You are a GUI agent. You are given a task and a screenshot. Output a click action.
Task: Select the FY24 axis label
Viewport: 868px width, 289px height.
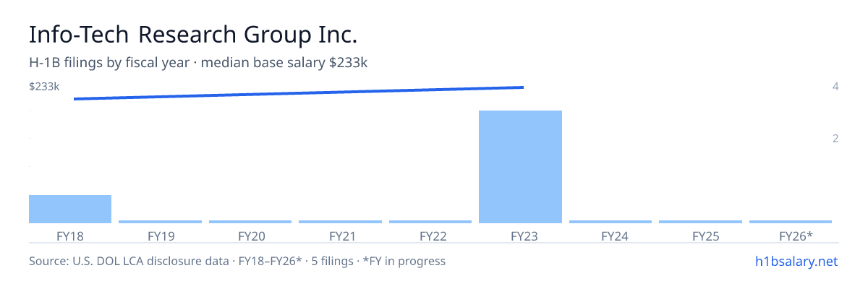click(x=610, y=236)
